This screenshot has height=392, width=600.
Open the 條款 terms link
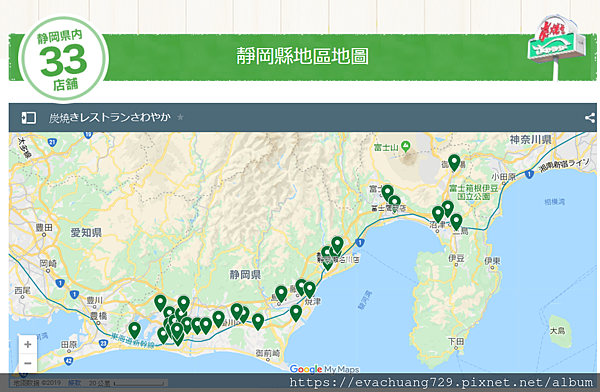point(74,383)
